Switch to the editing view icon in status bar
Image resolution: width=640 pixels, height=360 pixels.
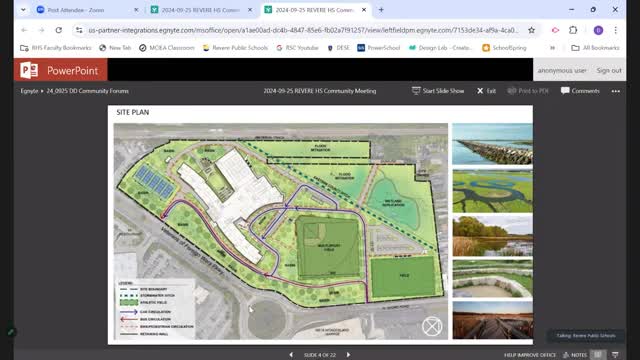[x=598, y=355]
